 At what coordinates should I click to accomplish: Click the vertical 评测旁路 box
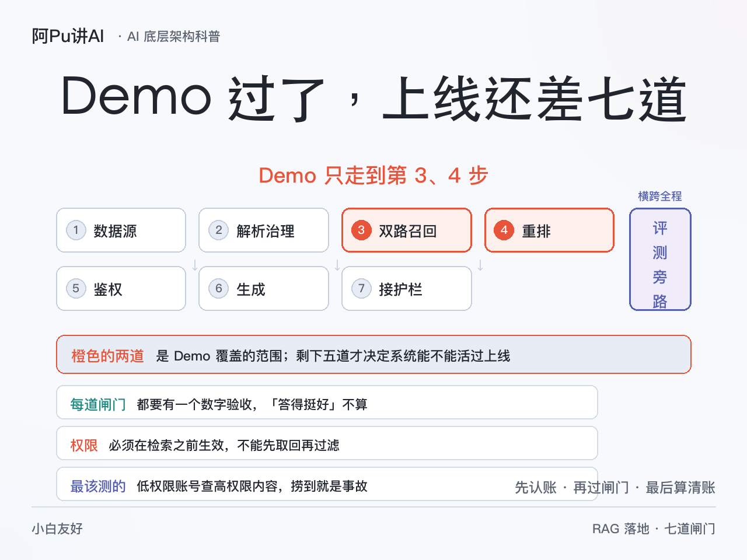point(660,260)
